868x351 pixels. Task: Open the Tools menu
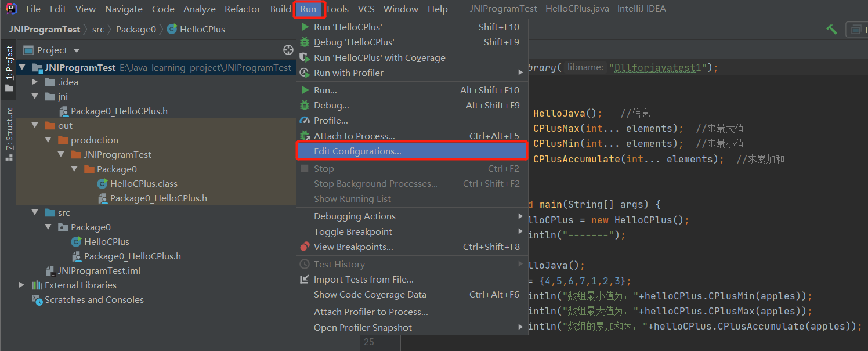coord(337,9)
